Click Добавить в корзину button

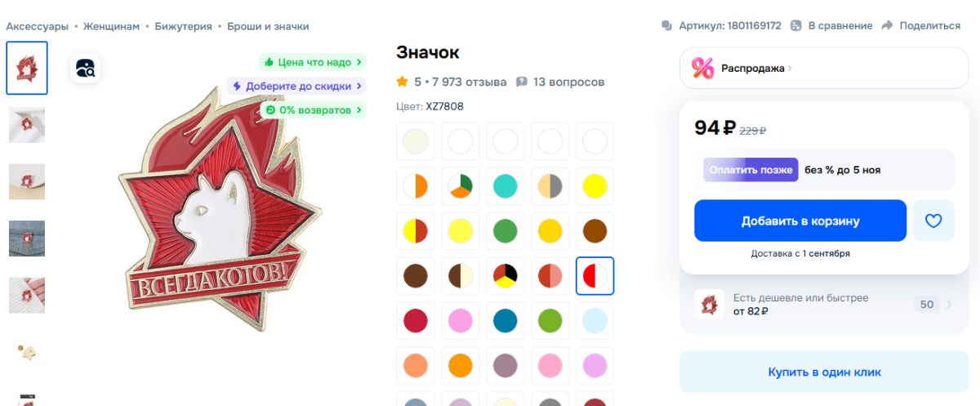click(800, 221)
